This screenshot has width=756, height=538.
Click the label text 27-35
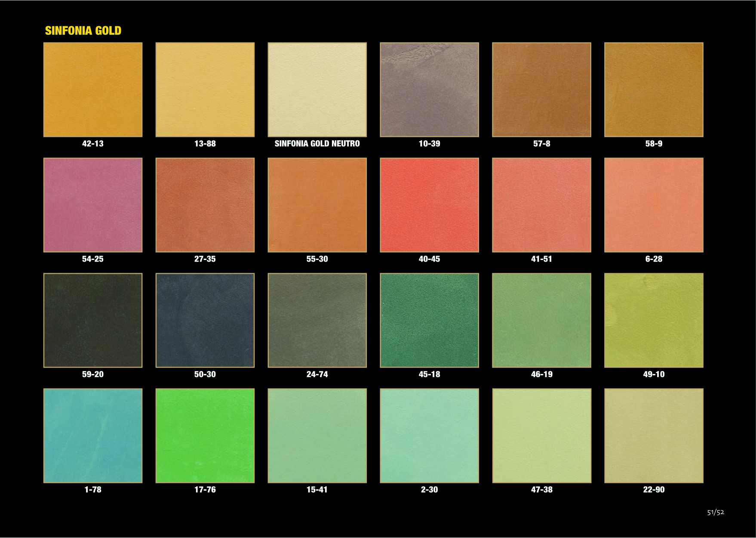coord(205,259)
